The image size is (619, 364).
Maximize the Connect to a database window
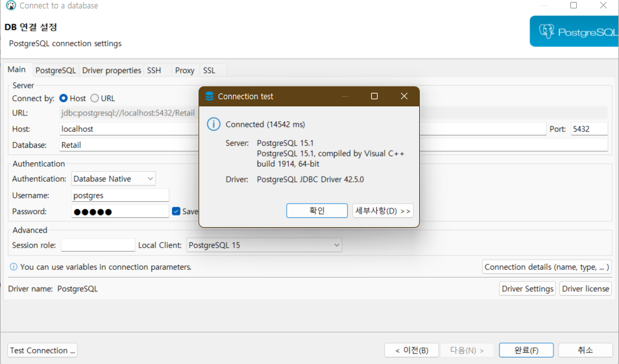[574, 5]
